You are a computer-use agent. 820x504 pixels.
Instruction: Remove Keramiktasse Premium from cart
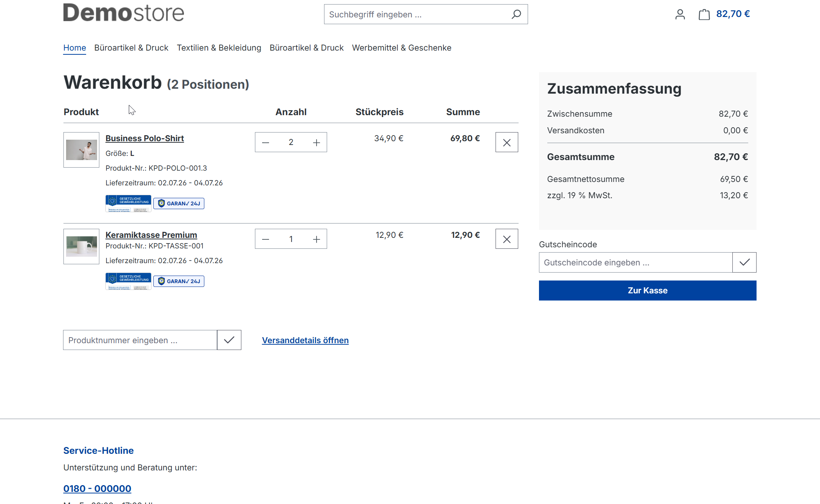pyautogui.click(x=507, y=239)
